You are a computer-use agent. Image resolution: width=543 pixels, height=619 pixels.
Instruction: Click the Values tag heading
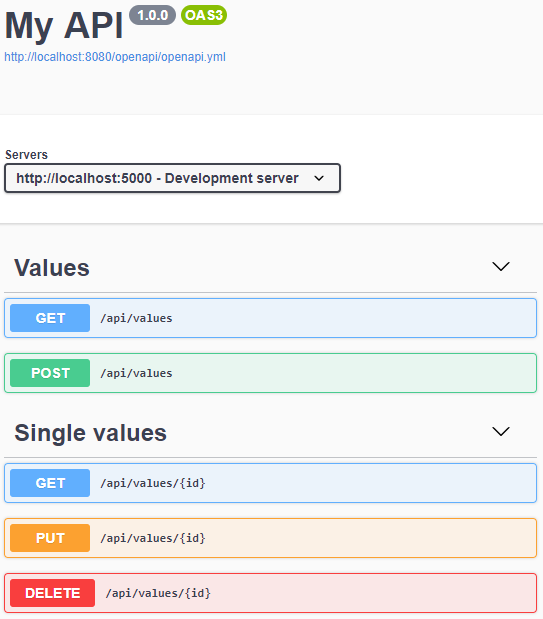click(52, 268)
